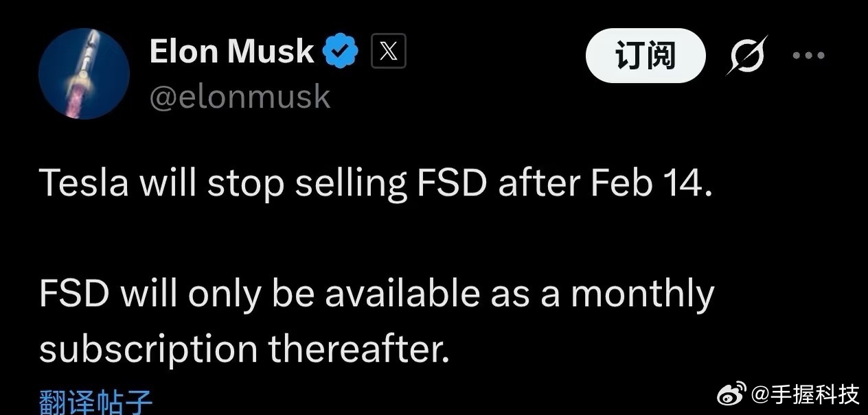Image resolution: width=868 pixels, height=415 pixels.
Task: Open Elon Musk's rocket profile avatar
Action: [x=84, y=73]
